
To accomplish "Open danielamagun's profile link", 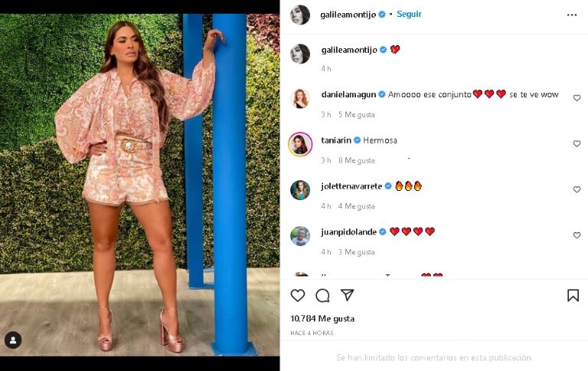I will pos(348,94).
